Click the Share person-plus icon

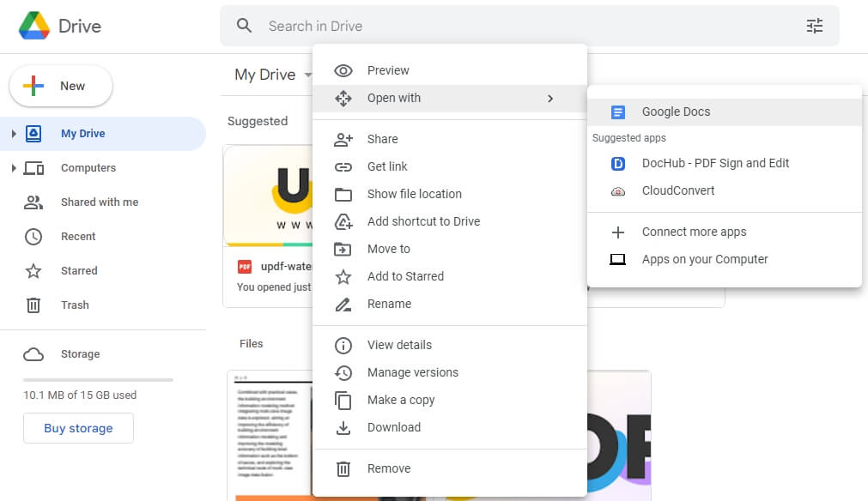click(343, 139)
